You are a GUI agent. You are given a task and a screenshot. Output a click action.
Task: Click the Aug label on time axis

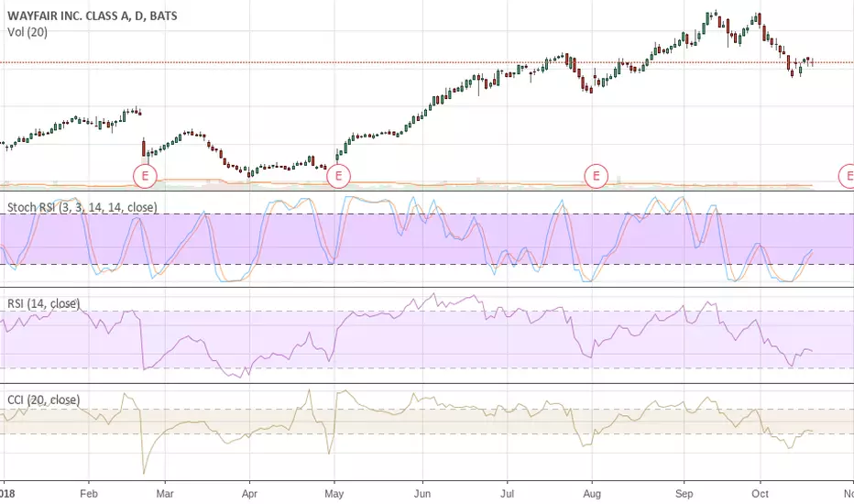coord(592,494)
